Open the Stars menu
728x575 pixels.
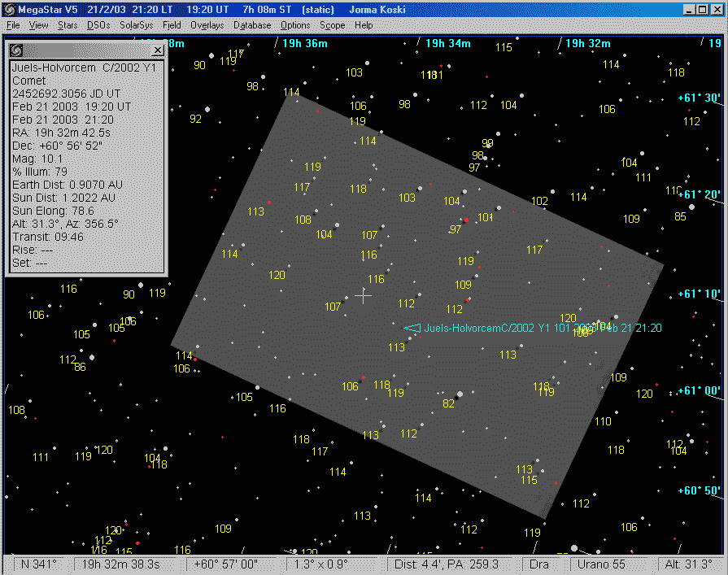tap(67, 25)
